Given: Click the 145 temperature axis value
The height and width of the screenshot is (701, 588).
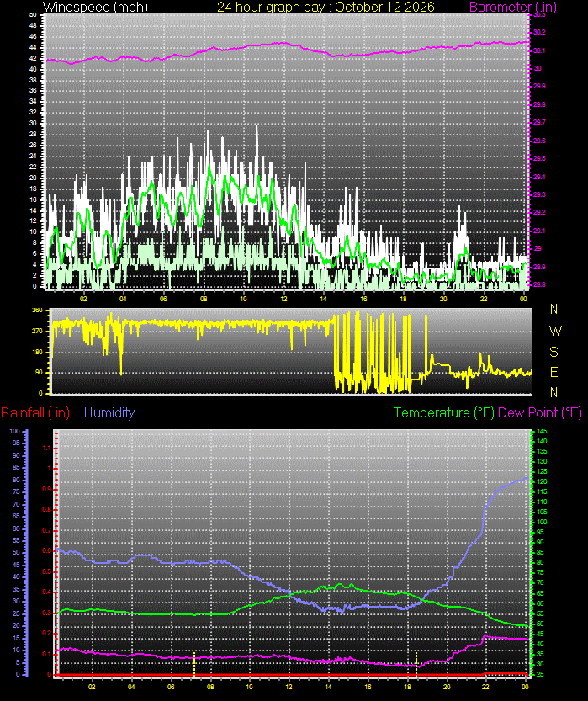Looking at the screenshot, I should coord(542,432).
